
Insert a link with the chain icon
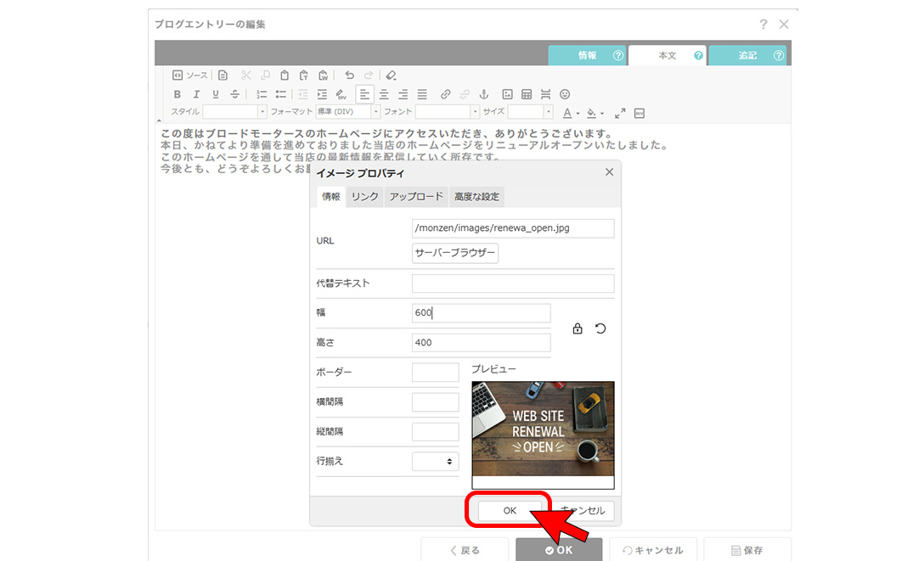(445, 94)
